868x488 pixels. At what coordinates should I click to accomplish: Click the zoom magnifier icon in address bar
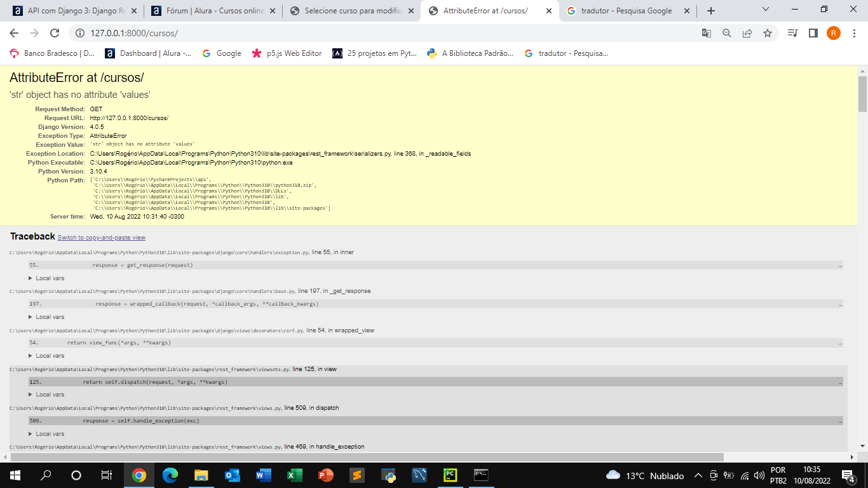(x=727, y=33)
